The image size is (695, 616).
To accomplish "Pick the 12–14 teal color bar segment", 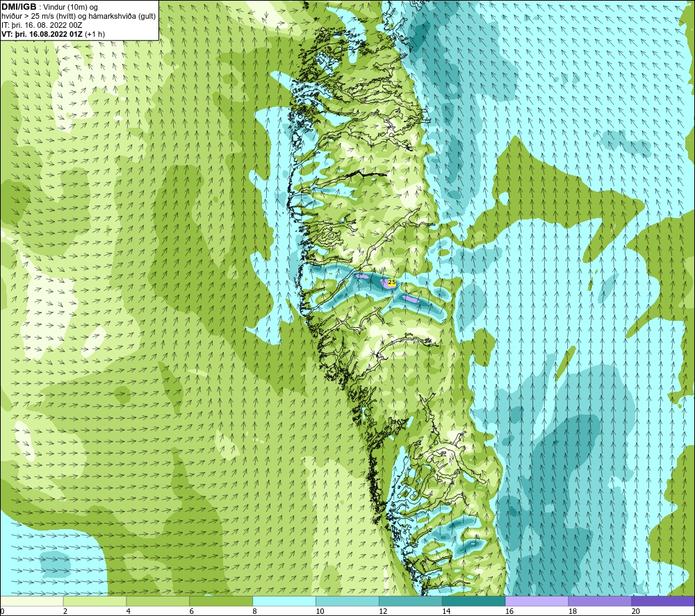I will (x=411, y=601).
